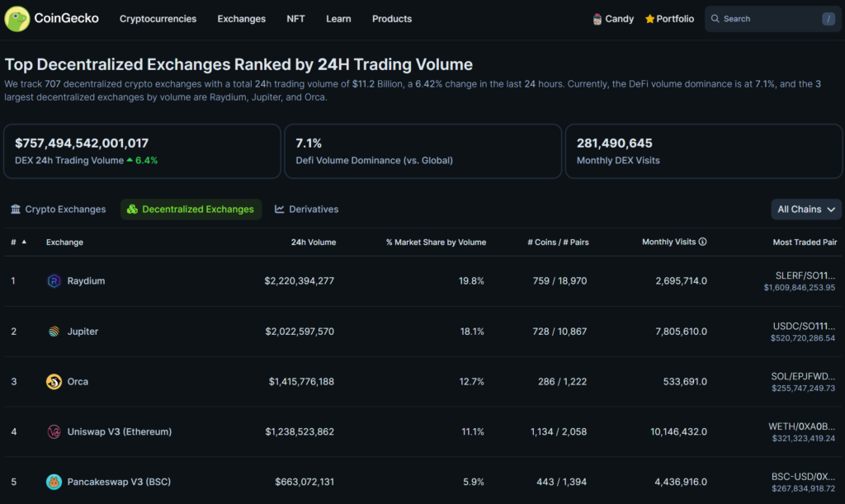
Task: Open the NFT menu
Action: (295, 19)
